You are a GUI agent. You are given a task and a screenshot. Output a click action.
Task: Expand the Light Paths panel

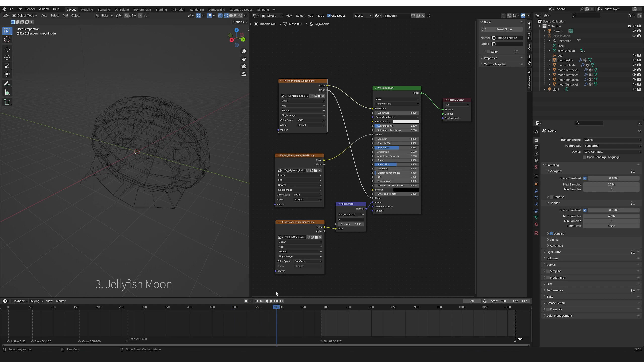point(554,252)
